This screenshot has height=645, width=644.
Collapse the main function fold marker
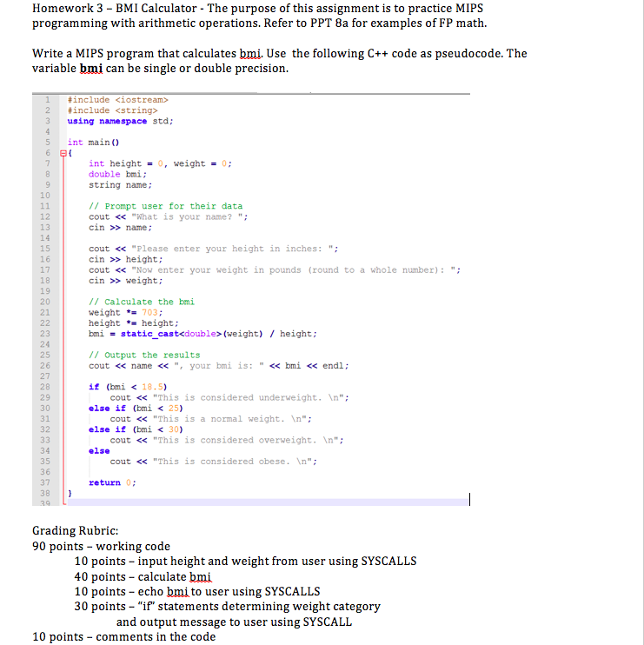click(63, 154)
